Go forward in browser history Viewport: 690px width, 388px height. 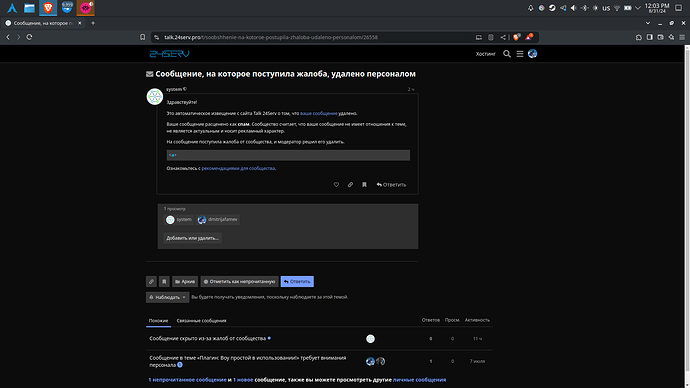point(18,37)
